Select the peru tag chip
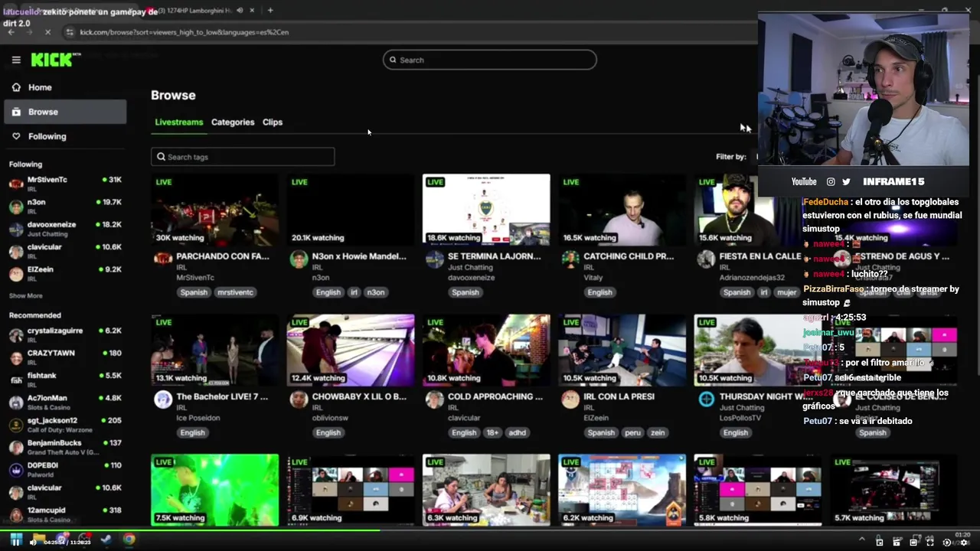This screenshot has height=551, width=980. pos(632,432)
